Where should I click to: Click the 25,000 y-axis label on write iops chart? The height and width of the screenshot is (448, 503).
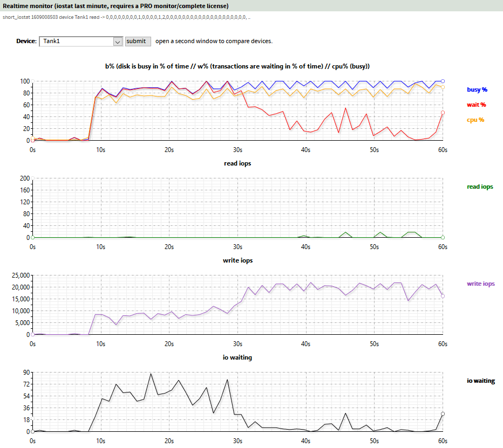point(21,275)
